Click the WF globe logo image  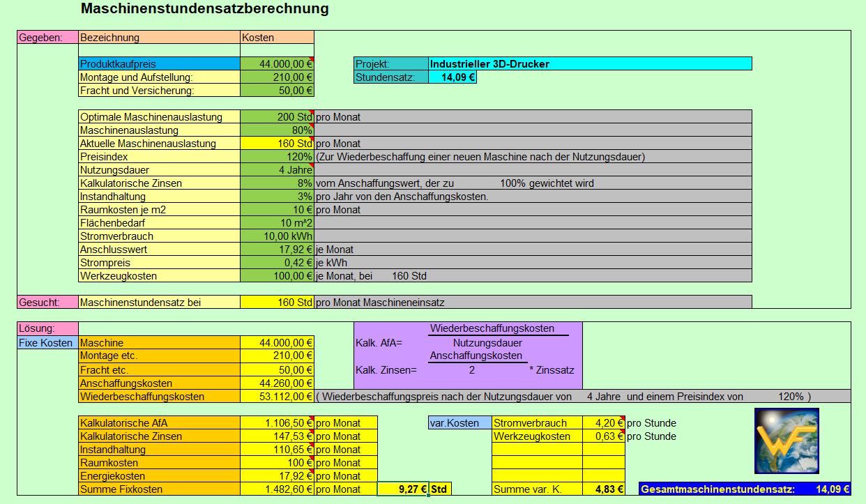(787, 441)
